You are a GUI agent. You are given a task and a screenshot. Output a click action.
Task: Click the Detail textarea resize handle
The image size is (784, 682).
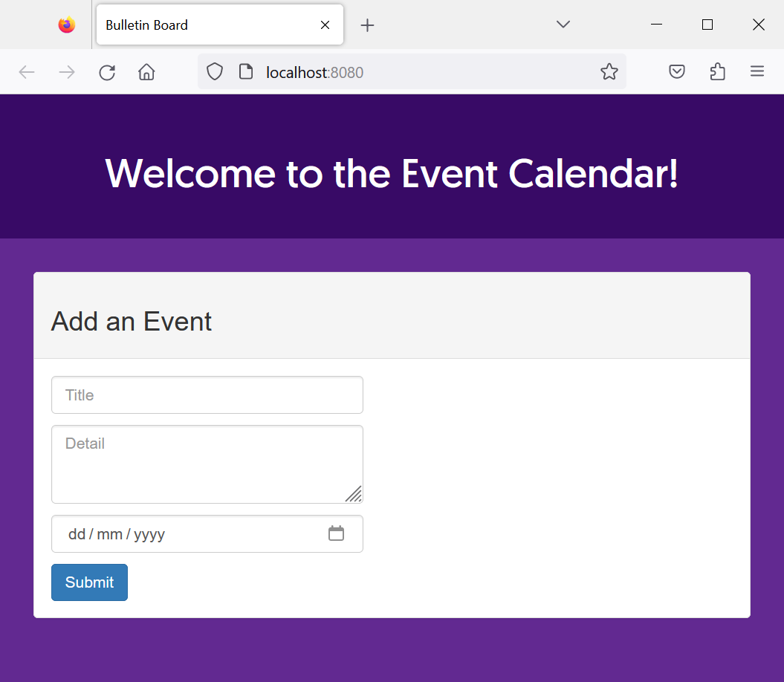pyautogui.click(x=354, y=494)
